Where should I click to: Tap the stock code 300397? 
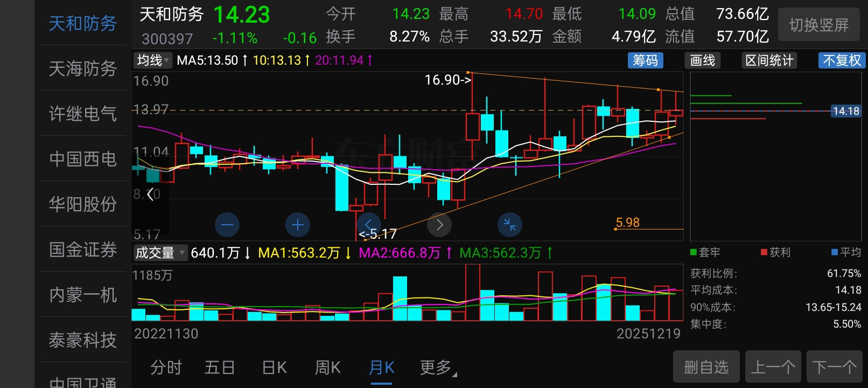tap(167, 39)
